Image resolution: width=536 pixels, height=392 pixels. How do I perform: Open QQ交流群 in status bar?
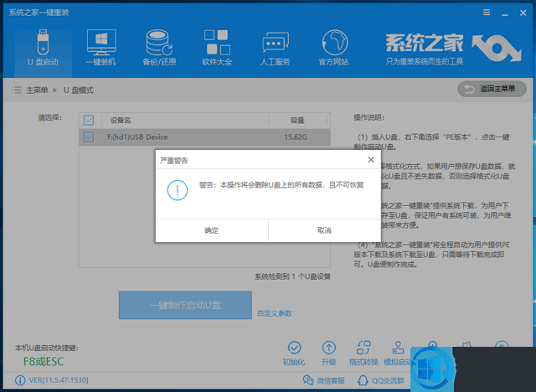coord(381,380)
